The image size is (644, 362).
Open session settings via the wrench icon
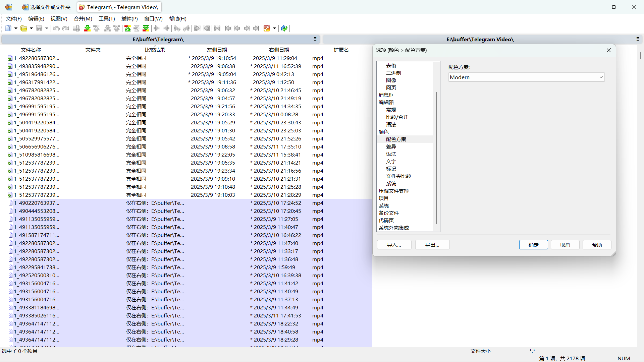click(x=267, y=28)
